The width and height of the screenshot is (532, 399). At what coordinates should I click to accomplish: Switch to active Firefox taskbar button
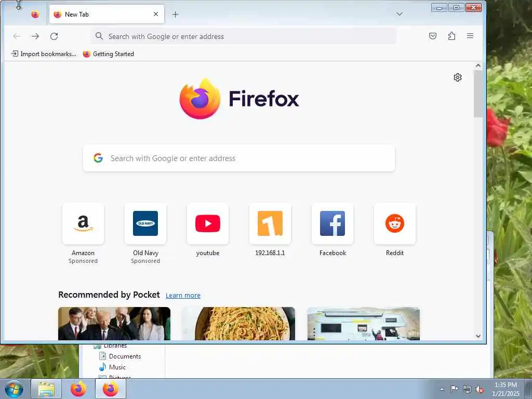[x=111, y=389]
